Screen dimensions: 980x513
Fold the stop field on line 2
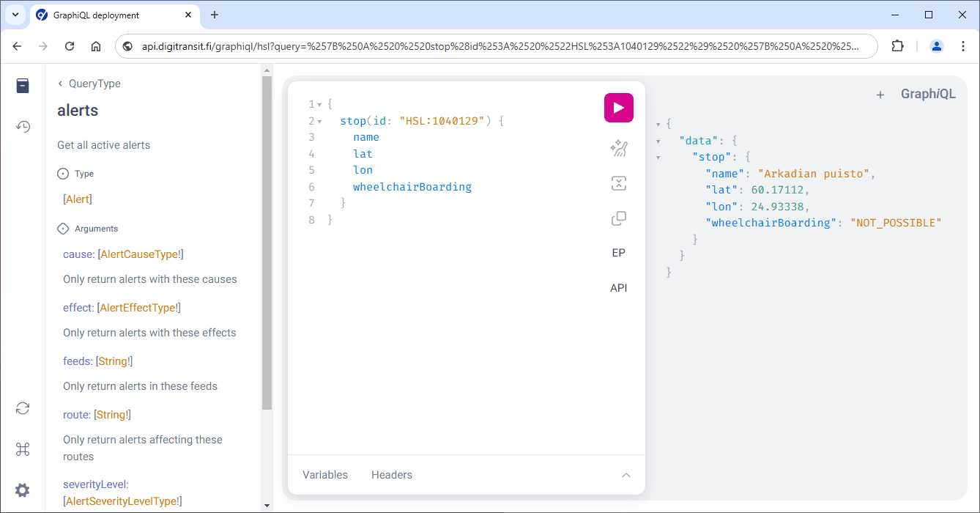point(319,121)
